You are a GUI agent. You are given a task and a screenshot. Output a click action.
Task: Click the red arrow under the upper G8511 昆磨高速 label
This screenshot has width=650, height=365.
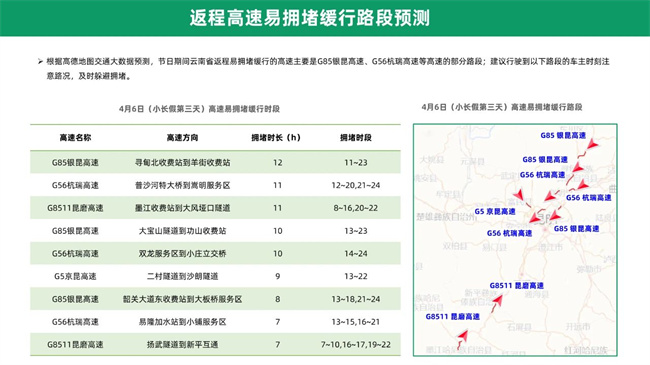[x=497, y=300]
